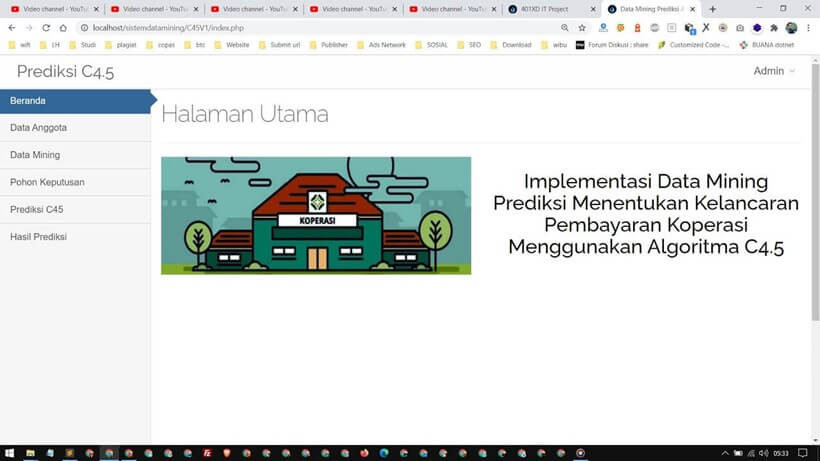Click the browser back arrow
This screenshot has width=820, height=461.
click(12, 28)
